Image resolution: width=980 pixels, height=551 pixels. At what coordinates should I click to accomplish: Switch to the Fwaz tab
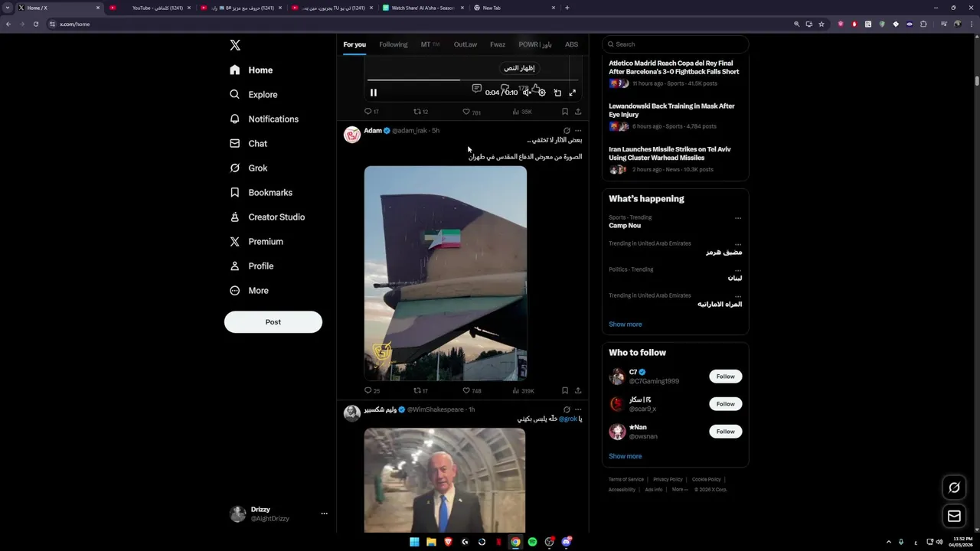[x=498, y=44]
